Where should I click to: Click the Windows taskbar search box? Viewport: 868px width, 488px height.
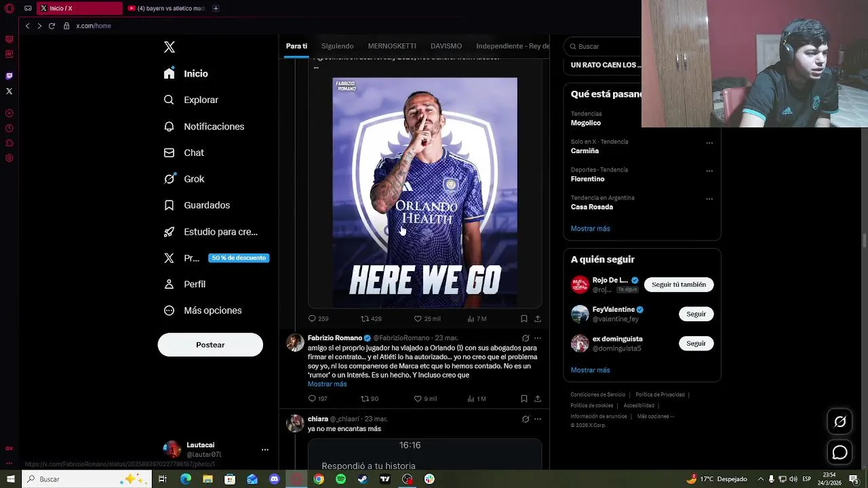pyautogui.click(x=87, y=479)
